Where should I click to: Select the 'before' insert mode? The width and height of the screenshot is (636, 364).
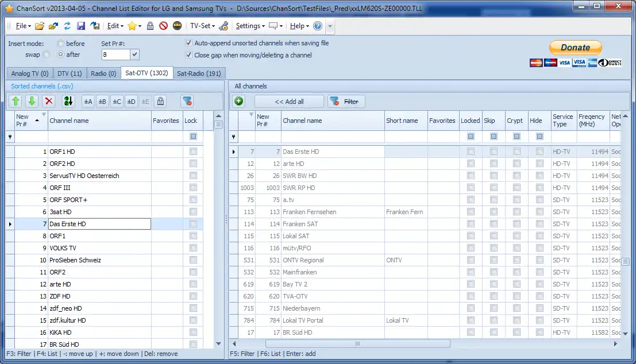[x=60, y=44]
